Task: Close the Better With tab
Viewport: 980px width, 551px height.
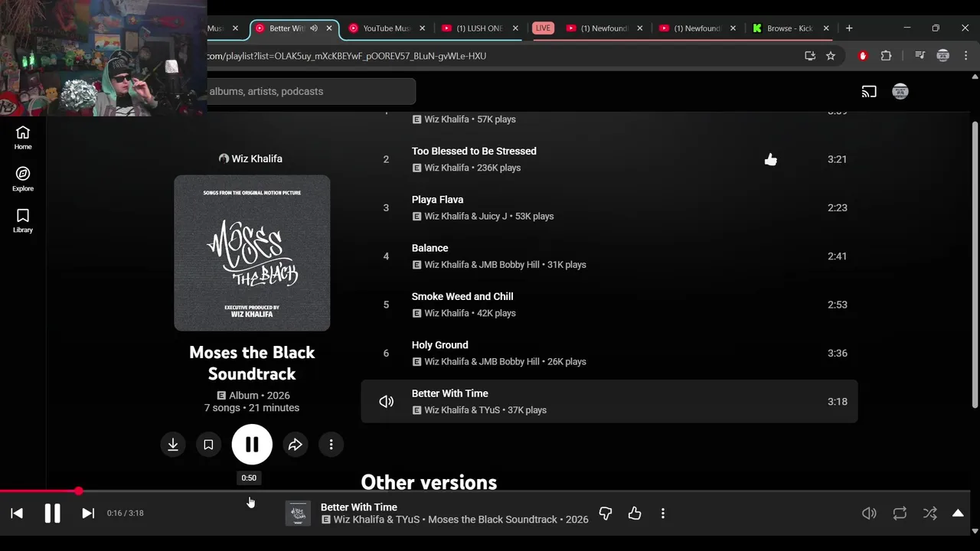Action: click(x=329, y=28)
